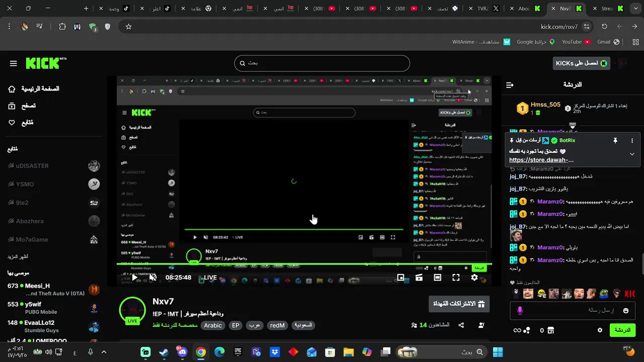Expand the pinned BotRix message
The width and height of the screenshot is (644, 362).
click(x=632, y=154)
